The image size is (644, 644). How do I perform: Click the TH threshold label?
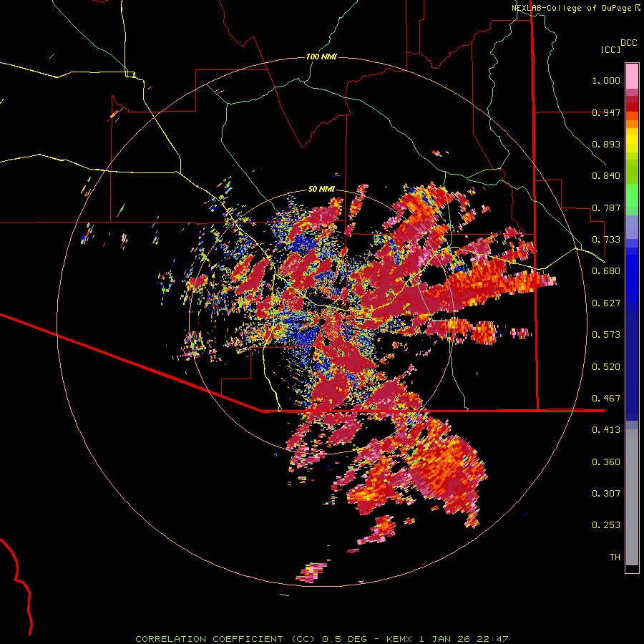point(615,557)
